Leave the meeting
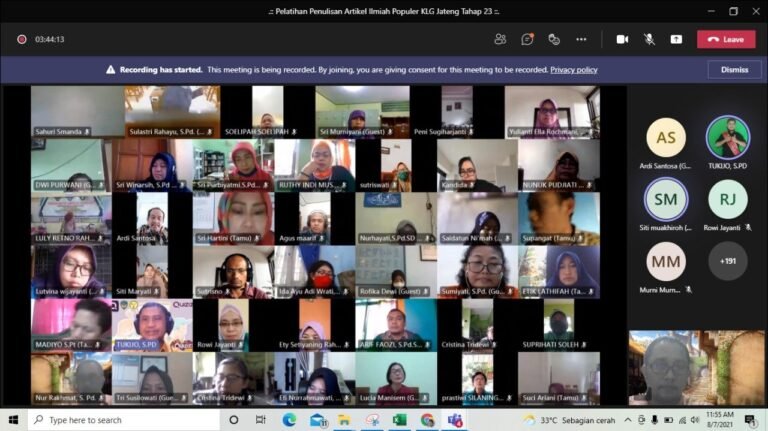This screenshot has height=431, width=768. click(x=726, y=39)
